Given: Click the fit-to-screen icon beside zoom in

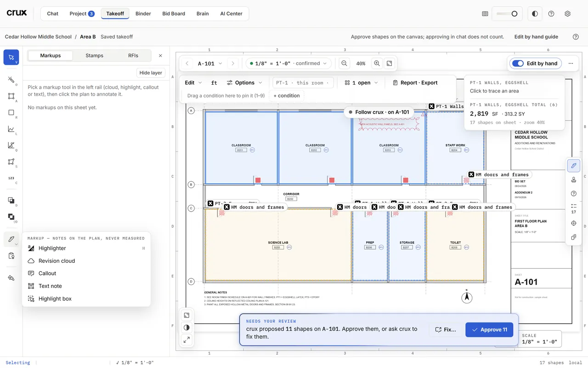Looking at the screenshot, I should tap(389, 63).
